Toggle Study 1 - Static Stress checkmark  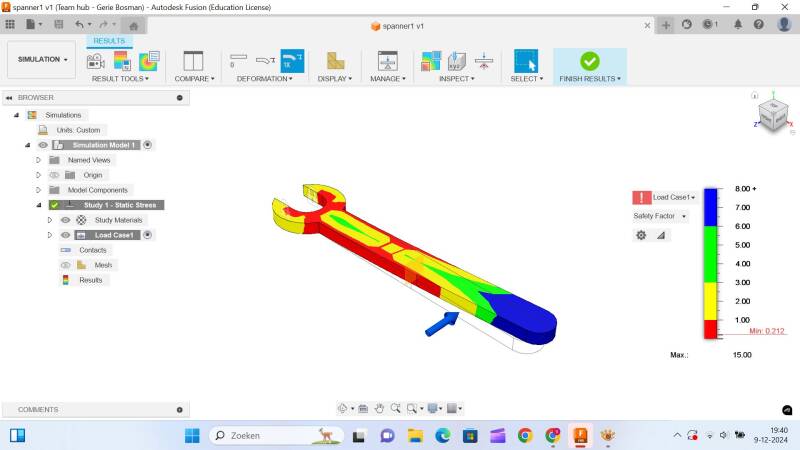[x=55, y=205]
